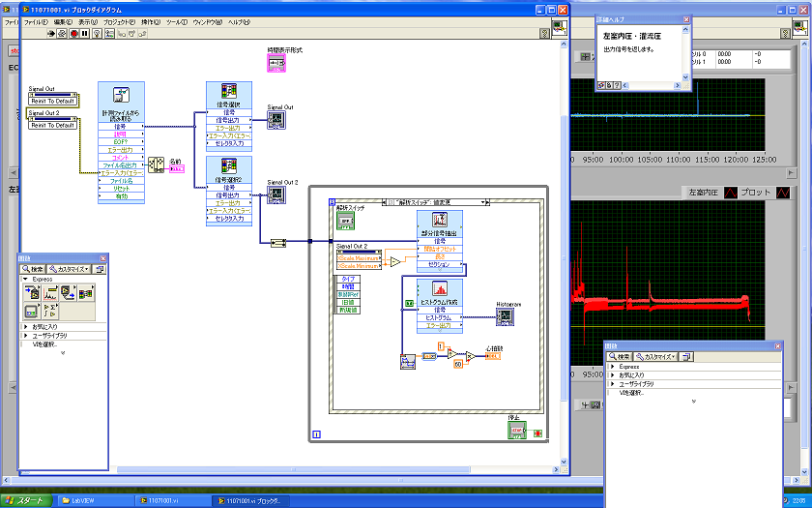
Task: Click the 計測ファイルから読み取る express VI icon
Action: (121, 94)
